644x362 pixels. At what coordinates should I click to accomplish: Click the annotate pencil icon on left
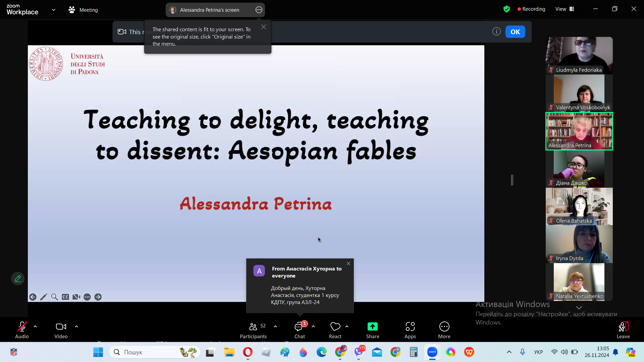18,279
